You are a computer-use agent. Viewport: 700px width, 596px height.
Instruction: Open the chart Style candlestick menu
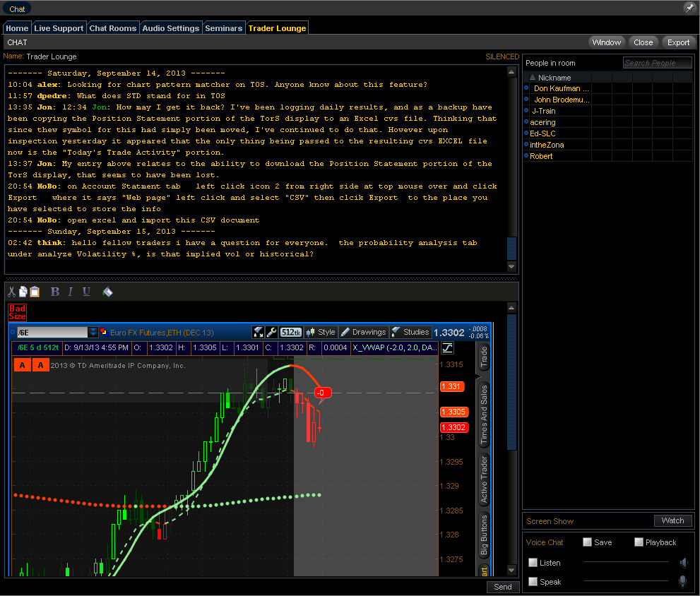(321, 332)
